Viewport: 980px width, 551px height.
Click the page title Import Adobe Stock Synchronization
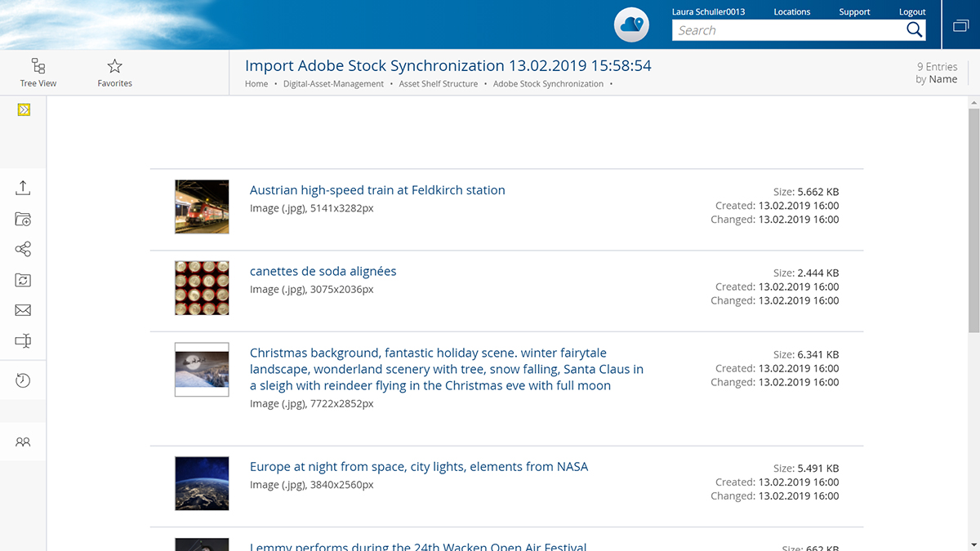(x=448, y=66)
